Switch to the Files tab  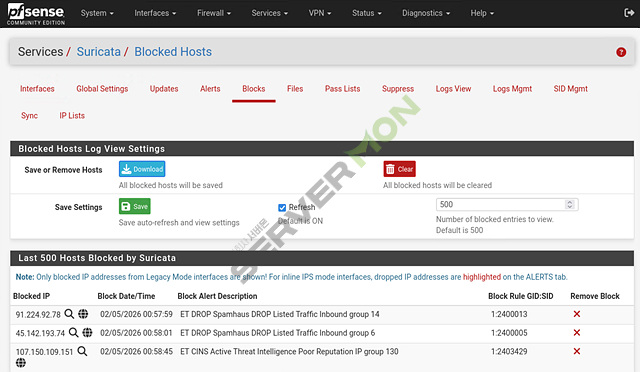295,89
